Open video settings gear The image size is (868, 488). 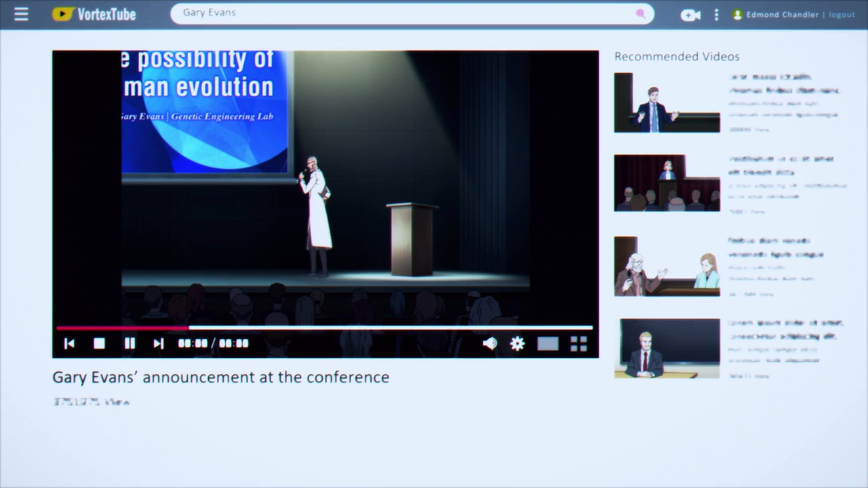517,344
